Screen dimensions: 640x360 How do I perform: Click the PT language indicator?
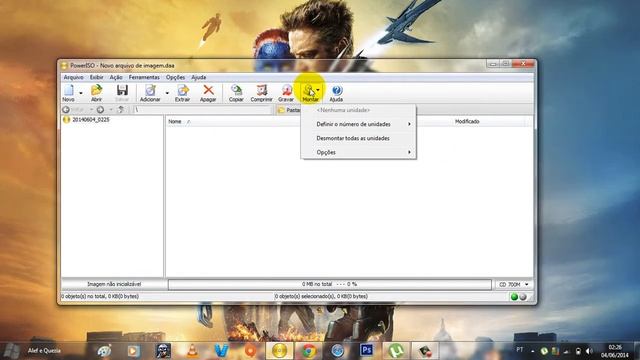[x=520, y=350]
